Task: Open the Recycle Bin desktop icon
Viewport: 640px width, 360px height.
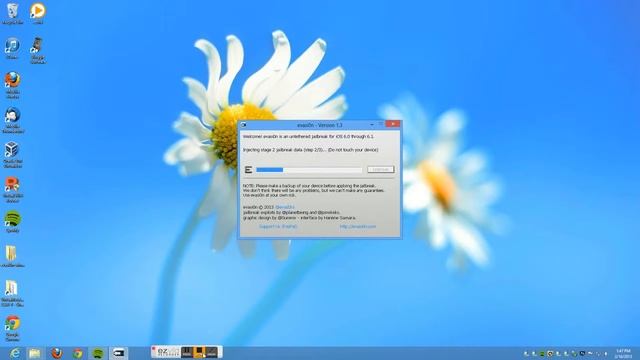Action: pos(13,13)
